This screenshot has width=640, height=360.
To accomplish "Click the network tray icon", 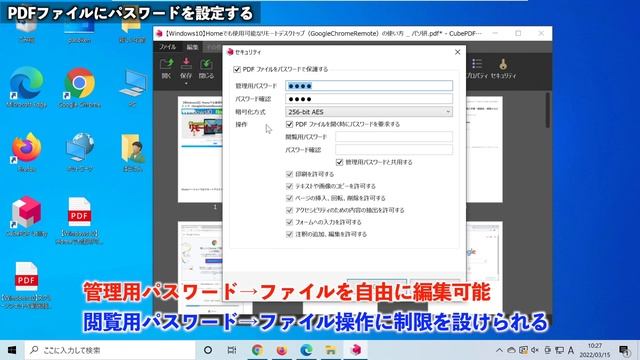I will coord(560,350).
